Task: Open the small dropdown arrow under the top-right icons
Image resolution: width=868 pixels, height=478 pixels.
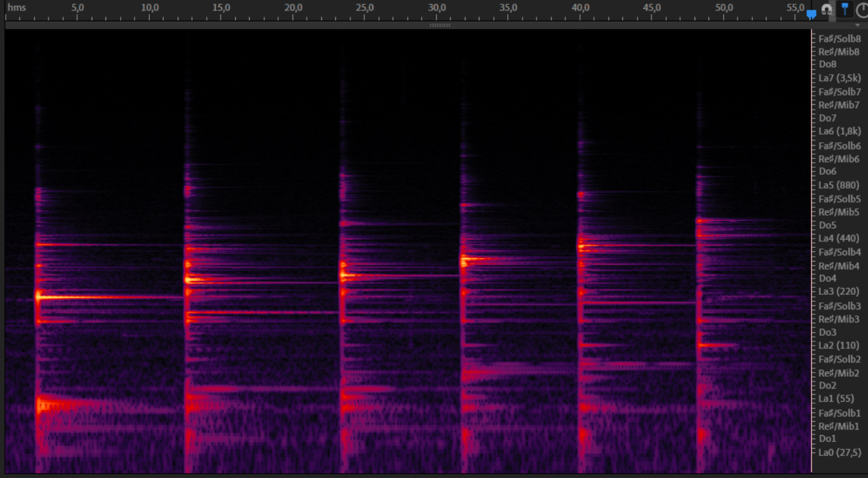Action: 857,25
